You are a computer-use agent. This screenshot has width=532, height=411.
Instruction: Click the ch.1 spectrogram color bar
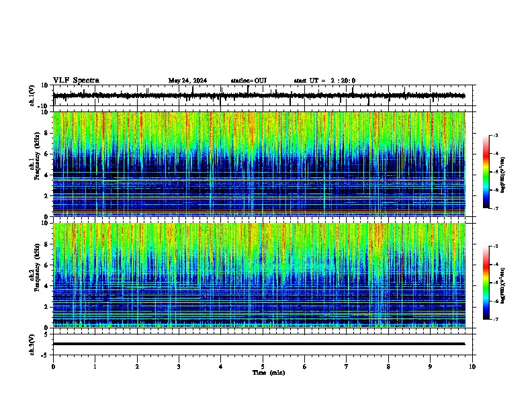coord(486,172)
